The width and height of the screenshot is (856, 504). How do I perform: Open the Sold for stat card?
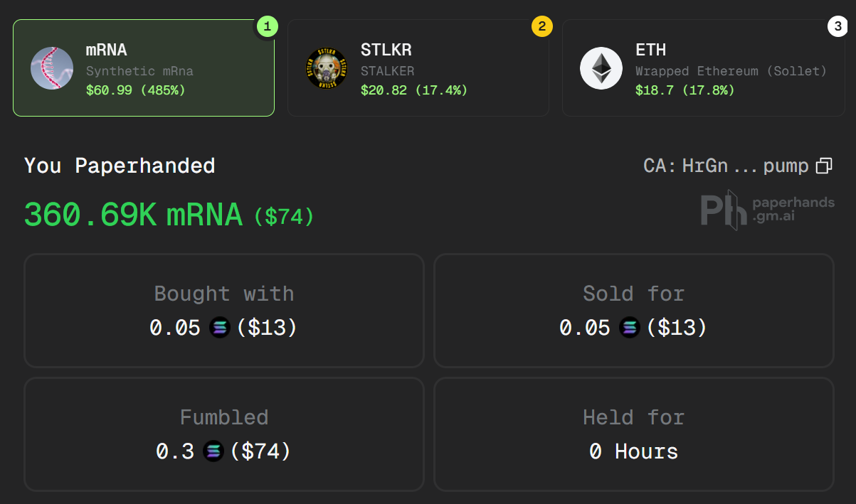[633, 311]
